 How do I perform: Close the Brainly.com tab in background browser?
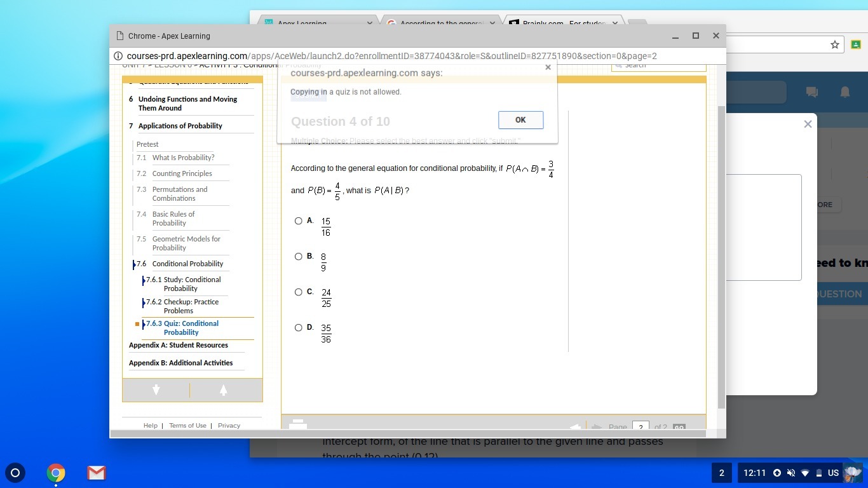point(615,24)
